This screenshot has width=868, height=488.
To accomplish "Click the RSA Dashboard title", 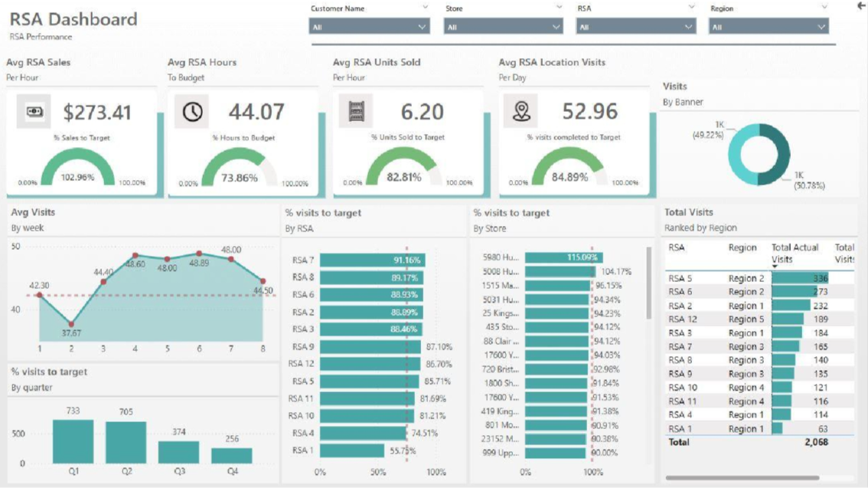I will coord(73,19).
